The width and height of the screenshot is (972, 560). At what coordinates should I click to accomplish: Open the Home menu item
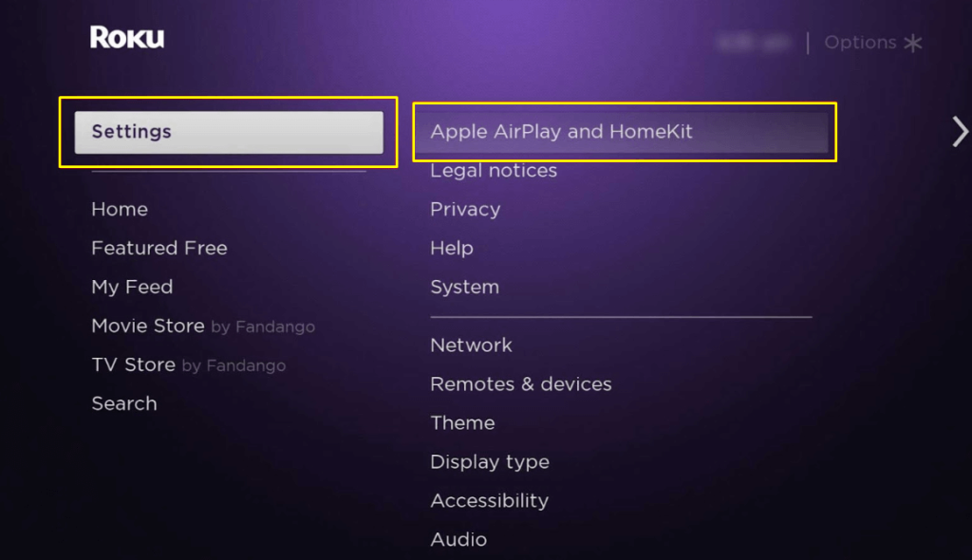120,209
